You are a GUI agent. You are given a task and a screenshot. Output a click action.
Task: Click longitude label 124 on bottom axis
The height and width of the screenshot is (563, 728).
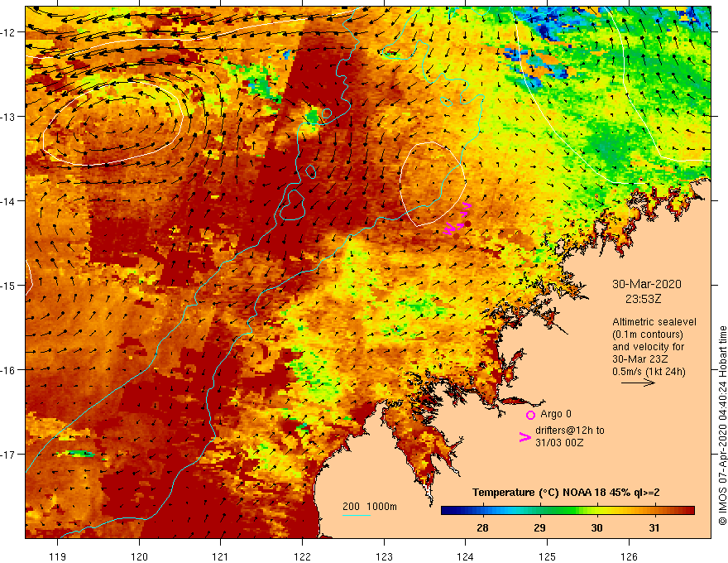(465, 556)
